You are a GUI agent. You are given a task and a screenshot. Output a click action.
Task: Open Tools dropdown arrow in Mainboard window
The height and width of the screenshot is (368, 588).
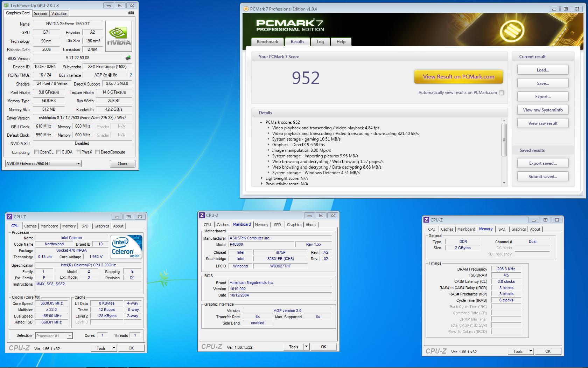[306, 347]
